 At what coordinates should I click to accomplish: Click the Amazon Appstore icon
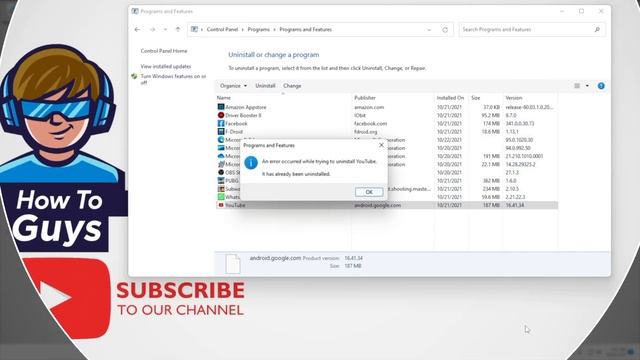click(221, 107)
